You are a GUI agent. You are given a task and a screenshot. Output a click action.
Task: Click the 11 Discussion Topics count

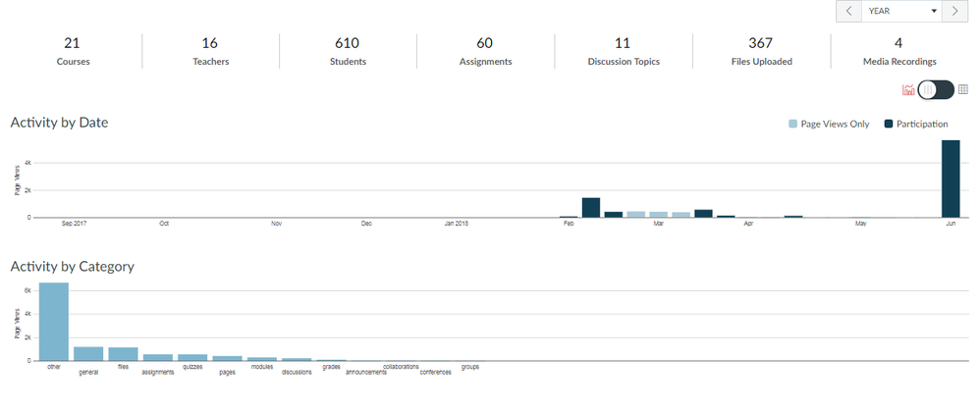tap(623, 51)
